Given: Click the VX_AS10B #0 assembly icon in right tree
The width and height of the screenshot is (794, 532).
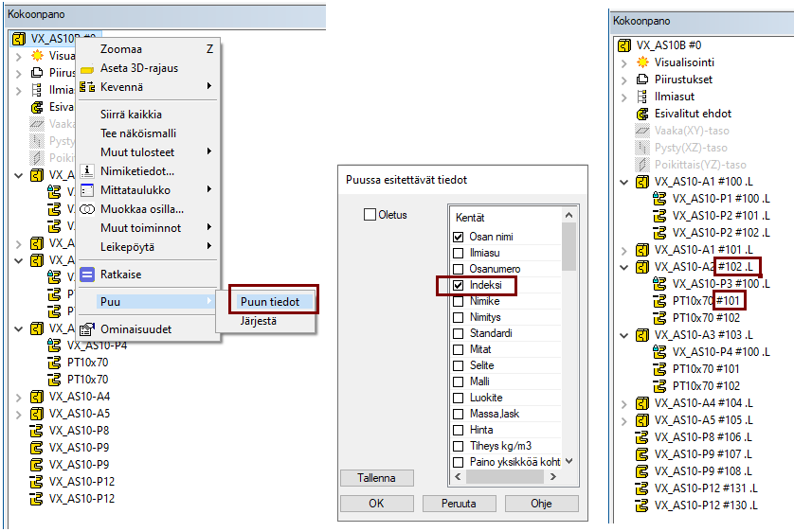Looking at the screenshot, I should pos(623,45).
